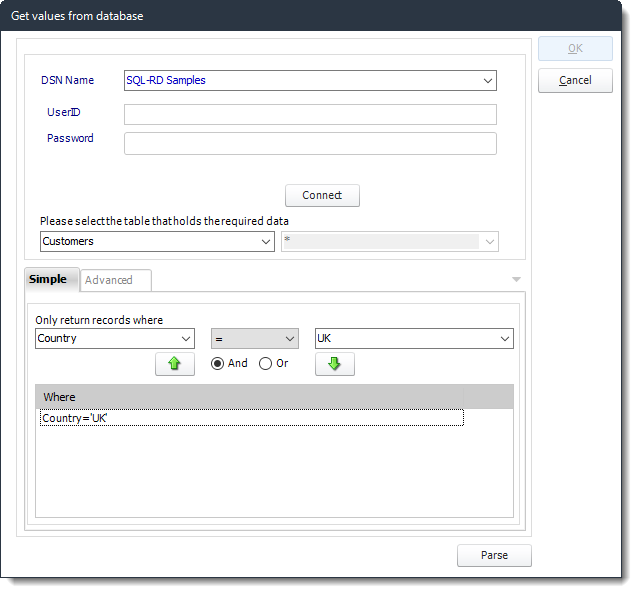
Task: Click the OK button
Action: pyautogui.click(x=575, y=48)
